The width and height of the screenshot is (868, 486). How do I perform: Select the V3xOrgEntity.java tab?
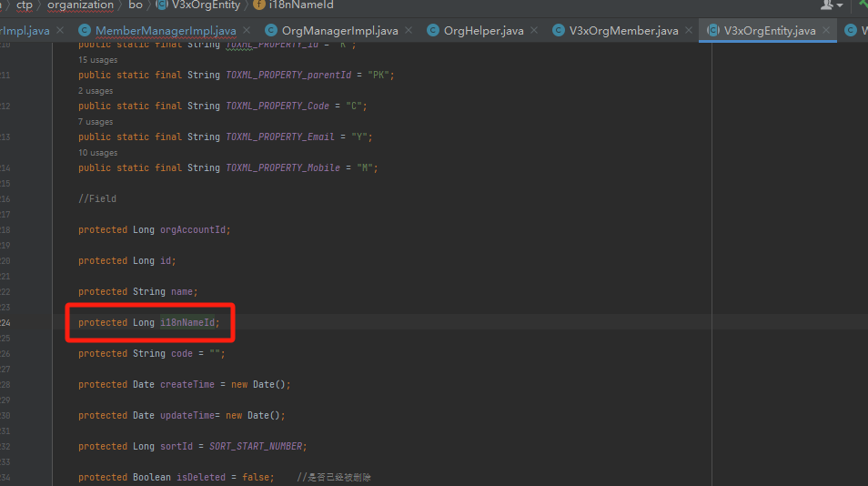(770, 30)
